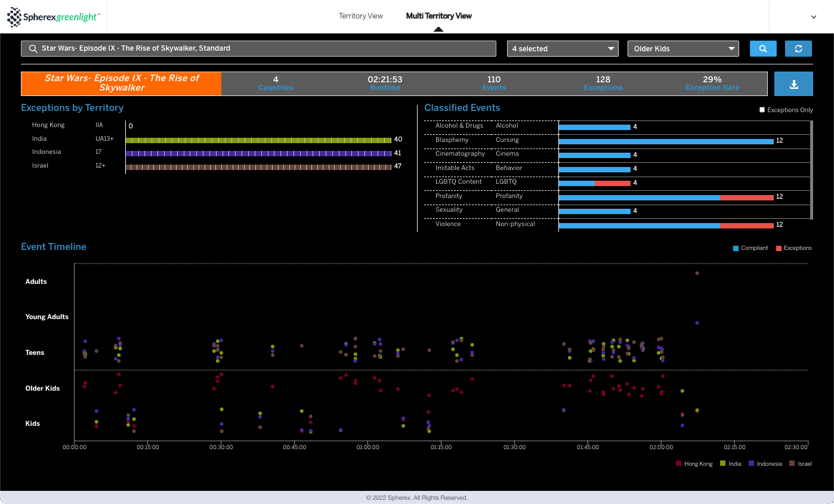Open the Older Kids audience dropdown
The image size is (834, 504).
[x=683, y=49]
